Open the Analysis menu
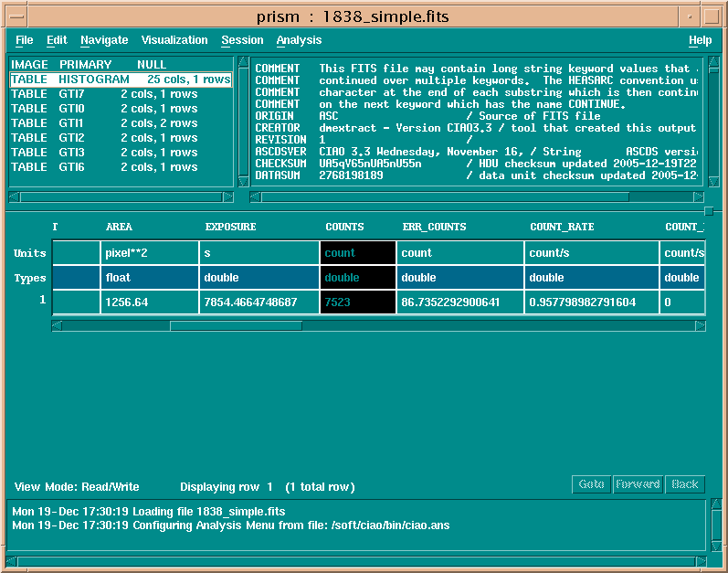Viewport: 728px width, 573px height. click(x=299, y=40)
